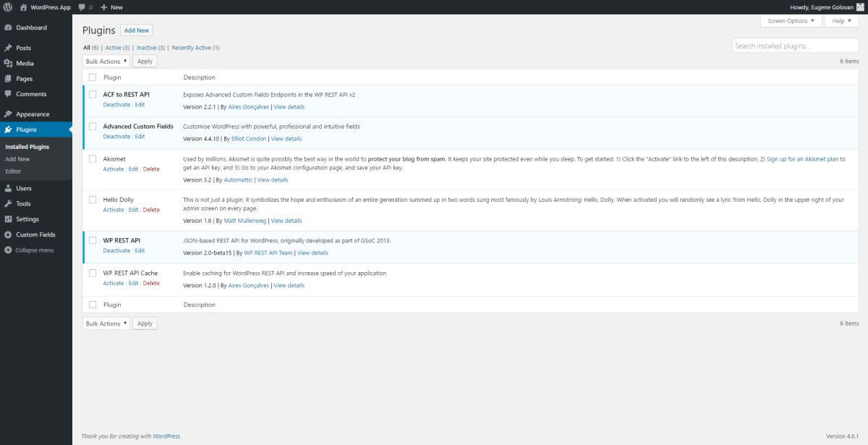Click the comments bubble icon in admin bar
The image size is (868, 445).
[x=82, y=7]
